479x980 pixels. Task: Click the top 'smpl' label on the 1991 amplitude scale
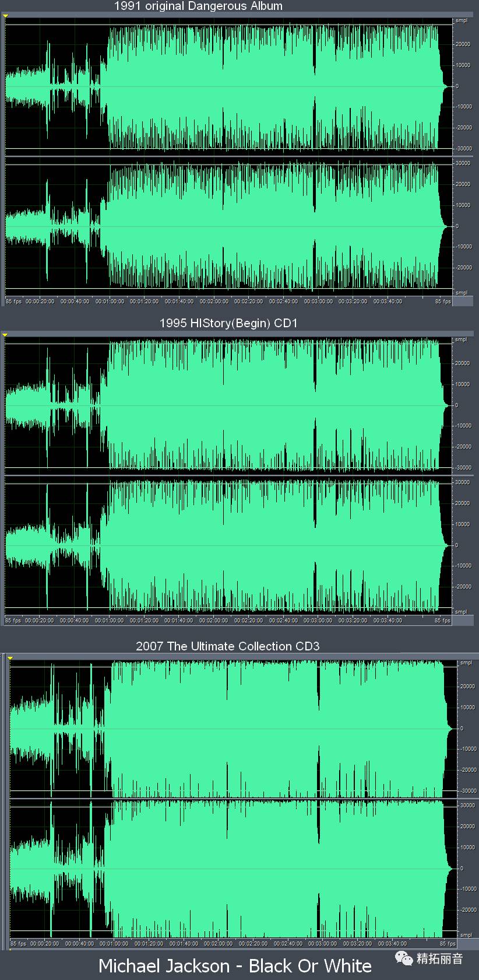(x=462, y=20)
